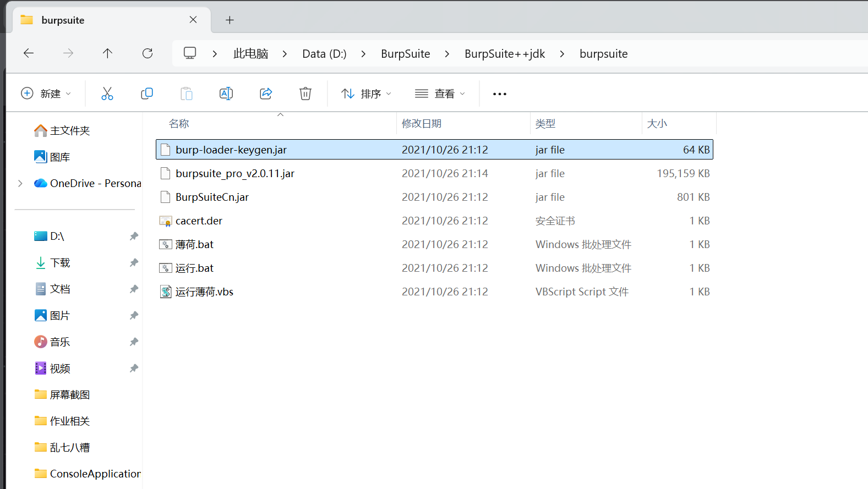Select the cacert.der file name
The width and height of the screenshot is (868, 489).
(x=199, y=221)
